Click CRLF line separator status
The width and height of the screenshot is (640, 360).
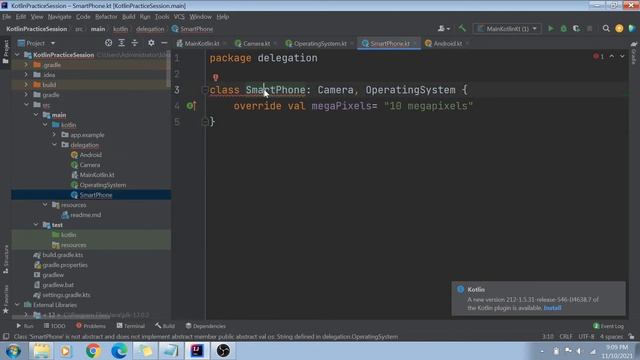(x=566, y=337)
